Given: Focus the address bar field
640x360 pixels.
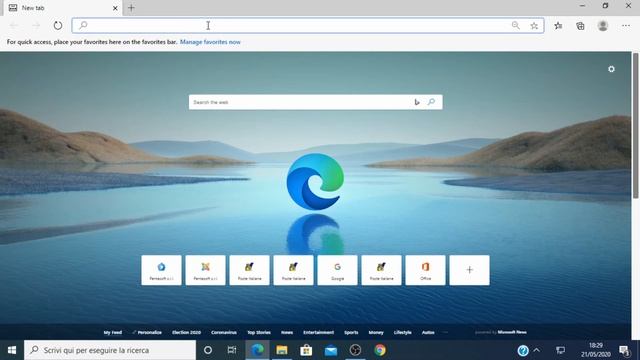Looking at the screenshot, I should point(308,25).
